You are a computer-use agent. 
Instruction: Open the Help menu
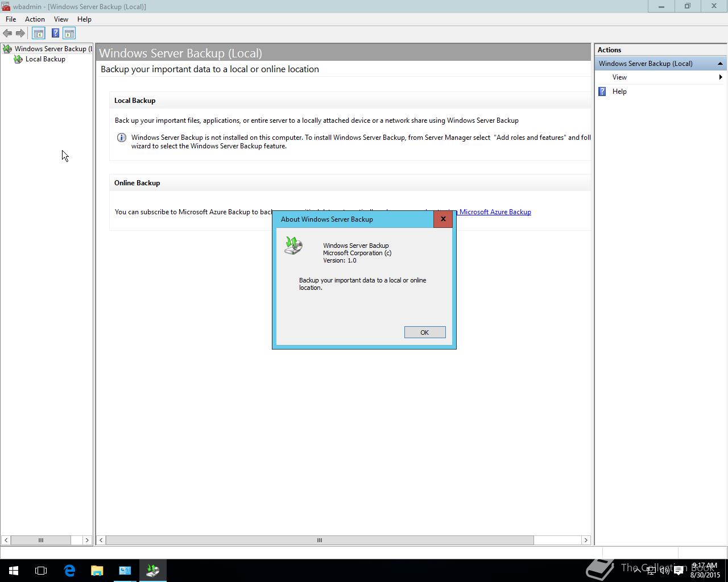pos(84,19)
